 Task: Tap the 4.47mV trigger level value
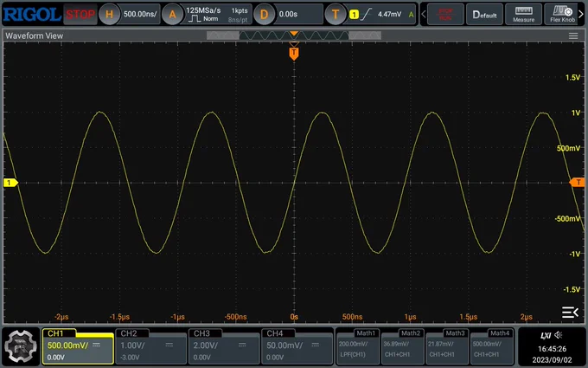(389, 14)
